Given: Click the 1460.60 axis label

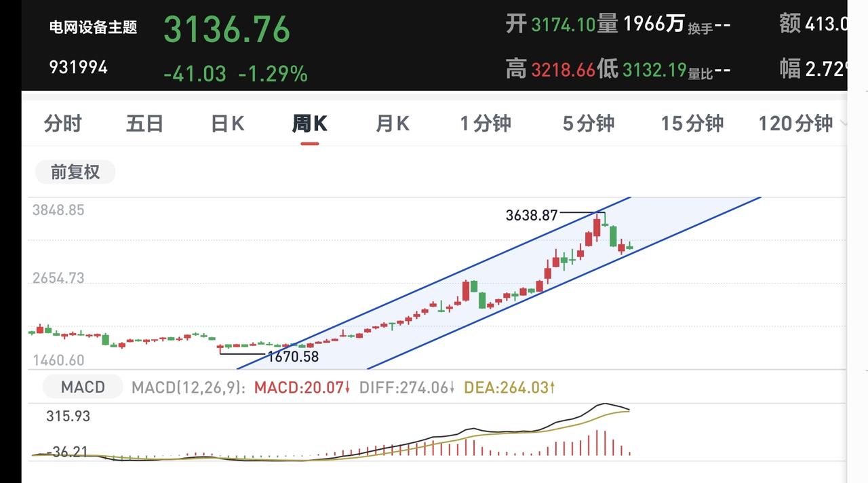Looking at the screenshot, I should tap(58, 360).
